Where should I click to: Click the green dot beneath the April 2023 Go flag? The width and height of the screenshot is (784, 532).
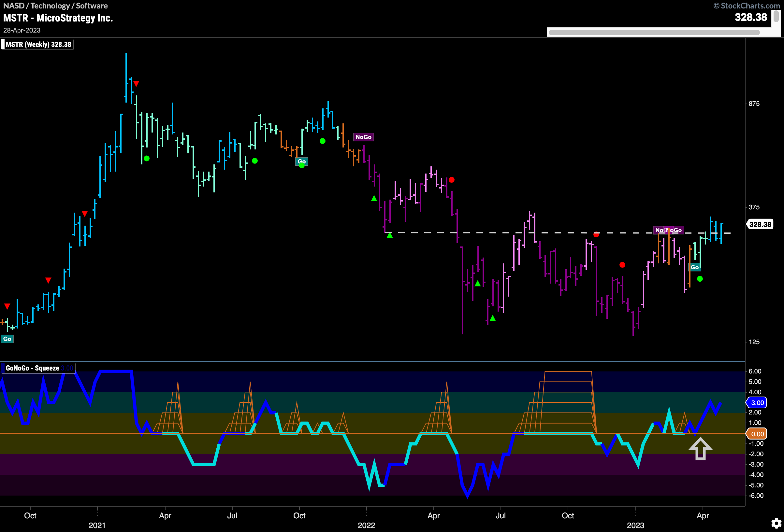coord(700,279)
